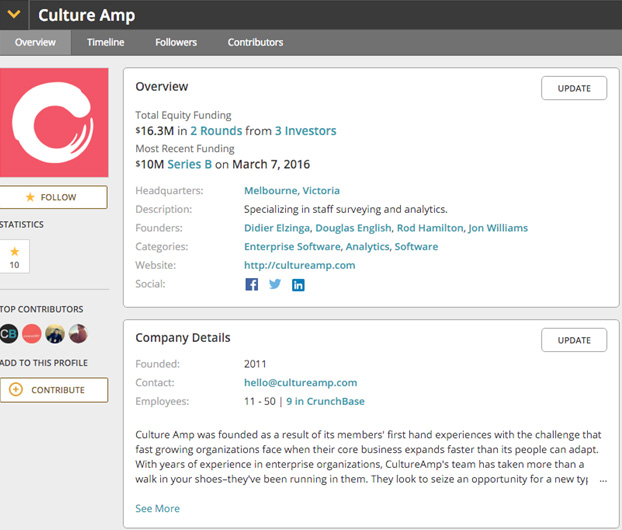622x530 pixels.
Task: Click the March 7, 2016 date text
Action: pyautogui.click(x=271, y=164)
